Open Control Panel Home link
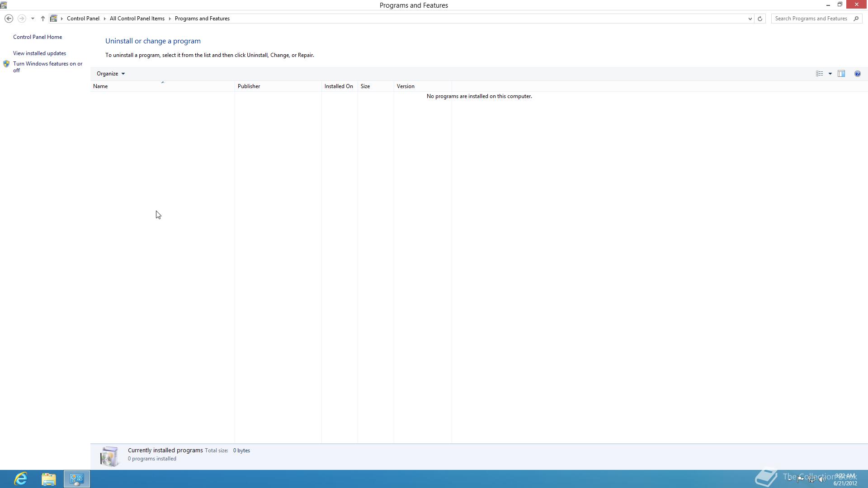Screen dimensions: 868x488 coord(38,37)
